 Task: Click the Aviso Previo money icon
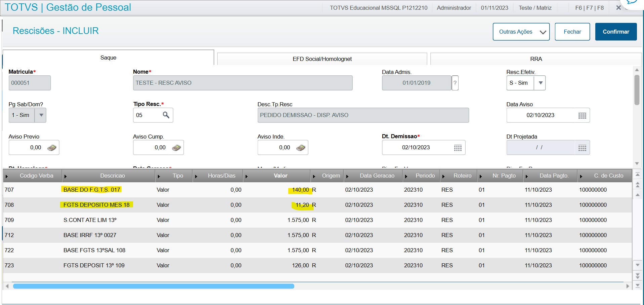(x=52, y=148)
